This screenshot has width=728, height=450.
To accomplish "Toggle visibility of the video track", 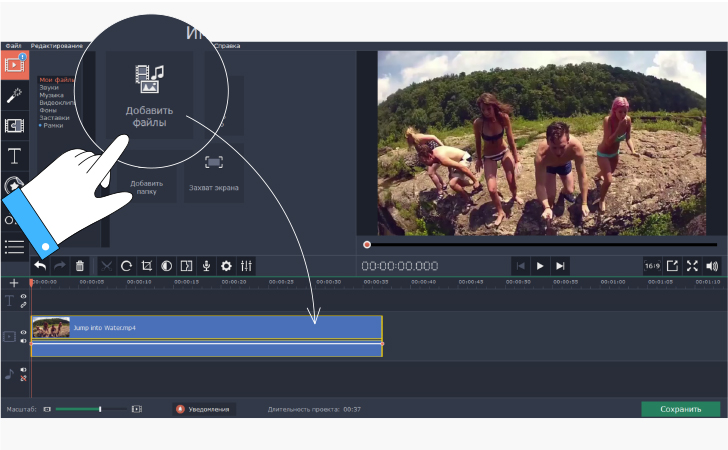I will pos(23,333).
